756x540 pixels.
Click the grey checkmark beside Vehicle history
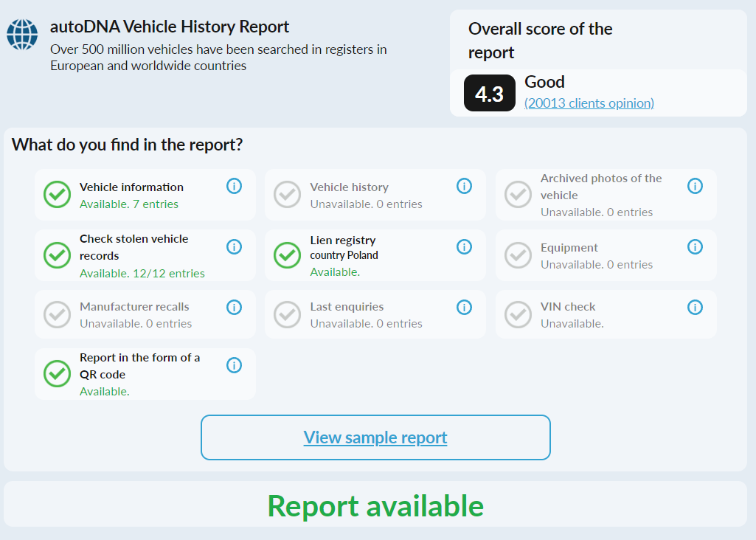pyautogui.click(x=288, y=194)
